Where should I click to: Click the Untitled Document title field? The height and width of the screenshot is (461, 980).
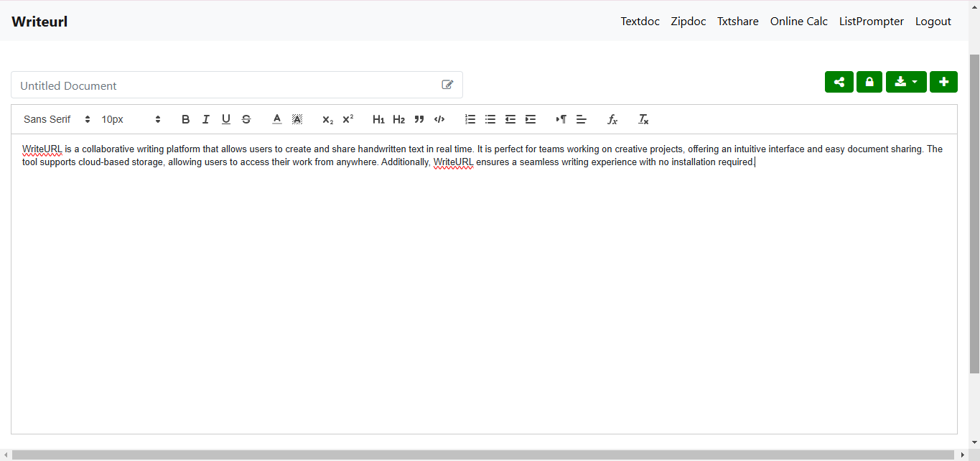point(237,85)
